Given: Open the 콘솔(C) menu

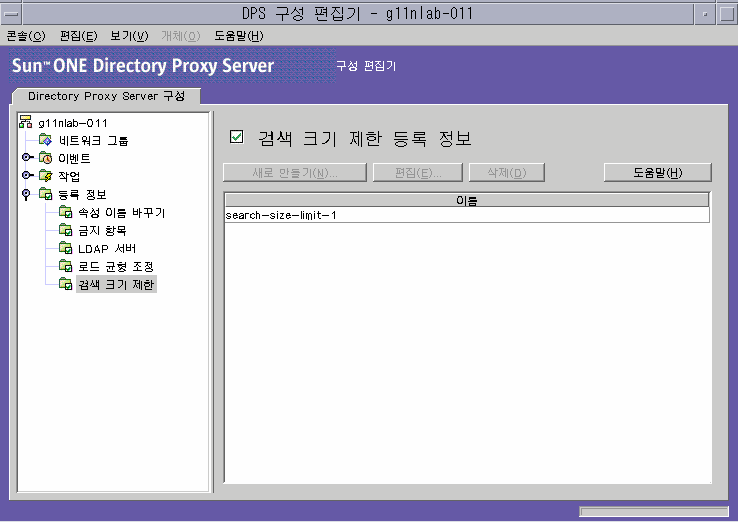Looking at the screenshot, I should [x=26, y=36].
